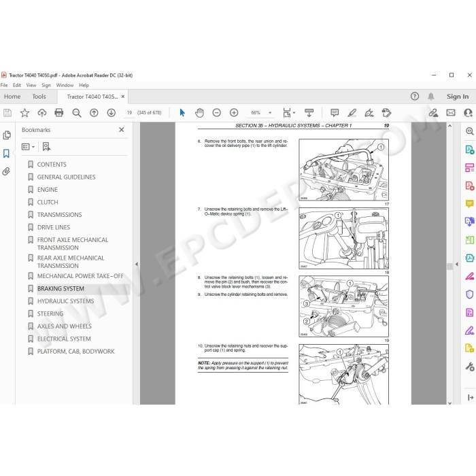Image resolution: width=476 pixels, height=476 pixels.
Task: Go to previous page arrow
Action: (x=94, y=113)
